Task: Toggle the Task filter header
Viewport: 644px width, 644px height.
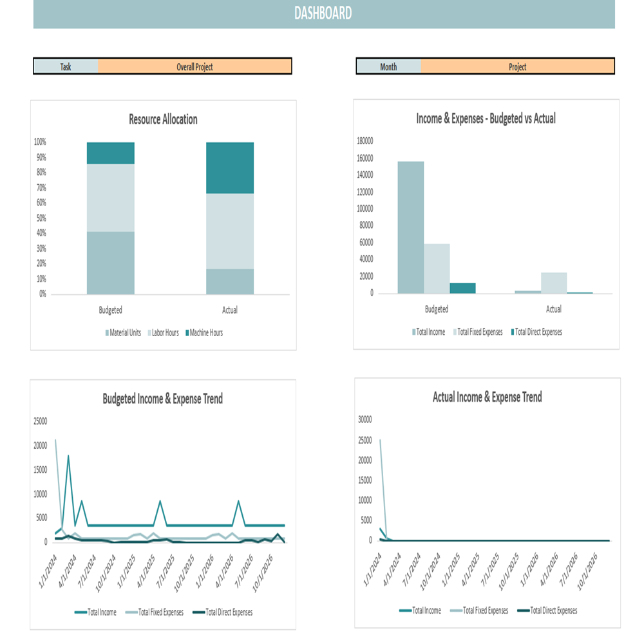Action: click(64, 66)
